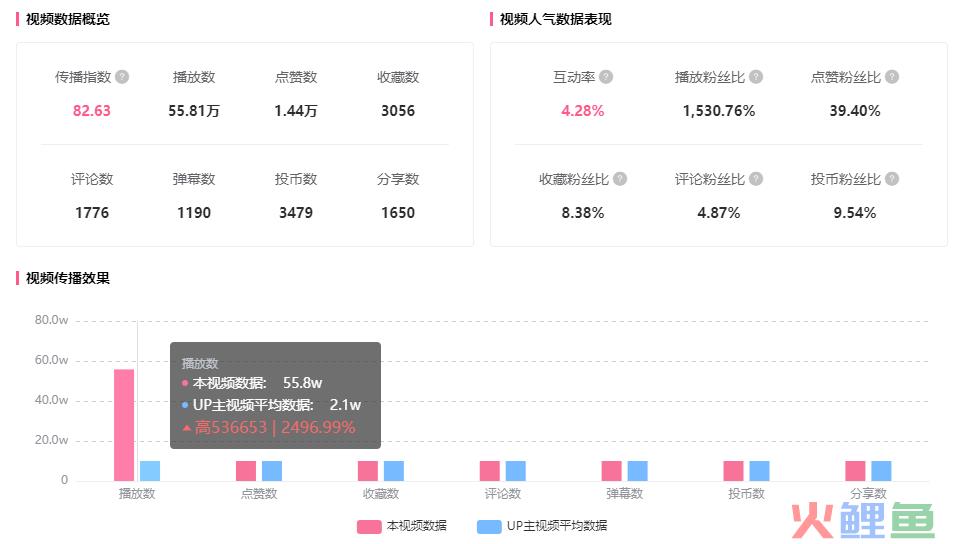Toggle 本视频数据 legend series
This screenshot has height=544, width=959.
pos(402,526)
